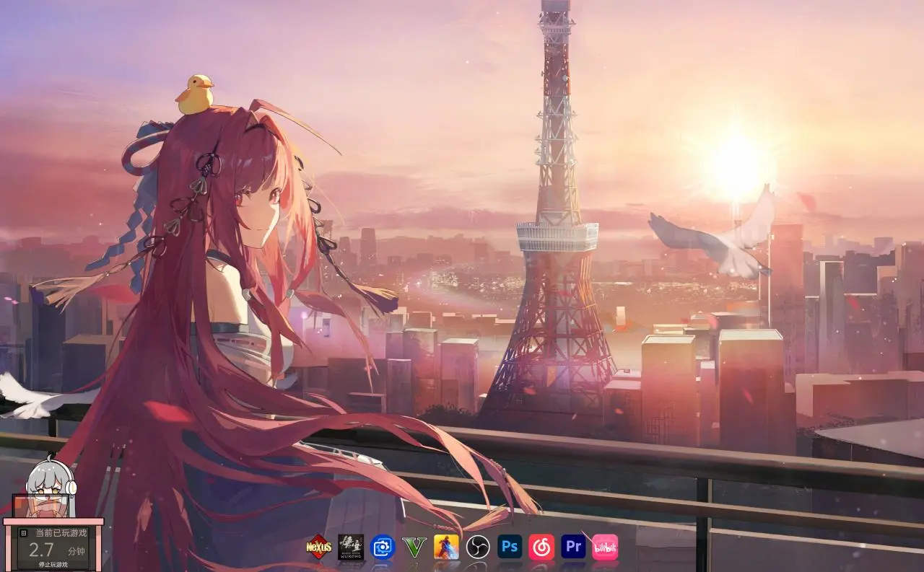Launch GTA V from the dock
Screen dimensions: 924x572
point(414,547)
